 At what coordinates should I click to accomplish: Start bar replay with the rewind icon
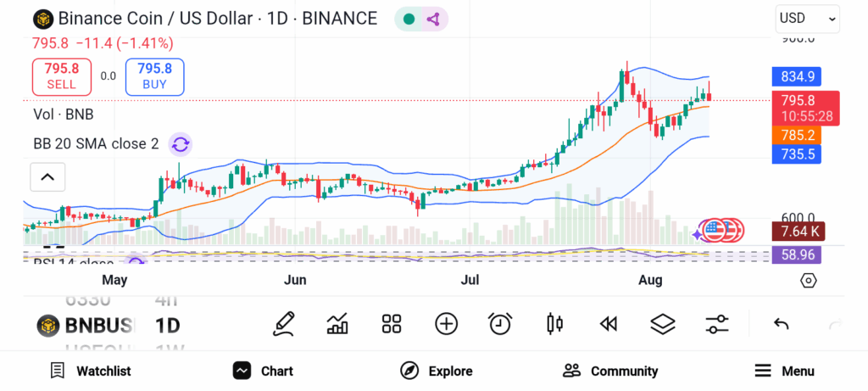pyautogui.click(x=608, y=323)
